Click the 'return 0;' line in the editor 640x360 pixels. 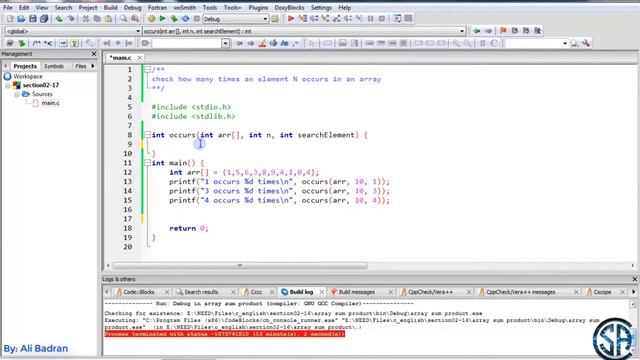(189, 228)
